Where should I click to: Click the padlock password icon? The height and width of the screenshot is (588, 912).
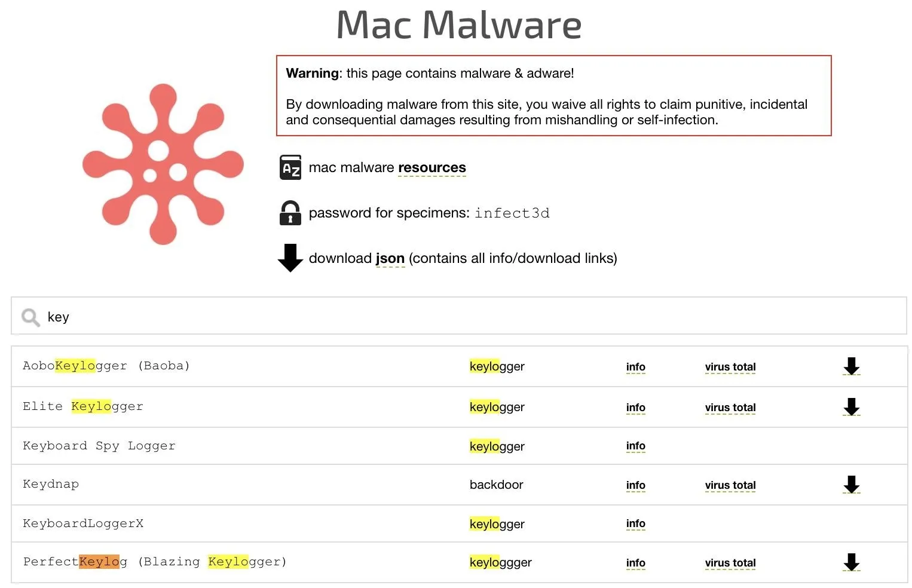[290, 213]
